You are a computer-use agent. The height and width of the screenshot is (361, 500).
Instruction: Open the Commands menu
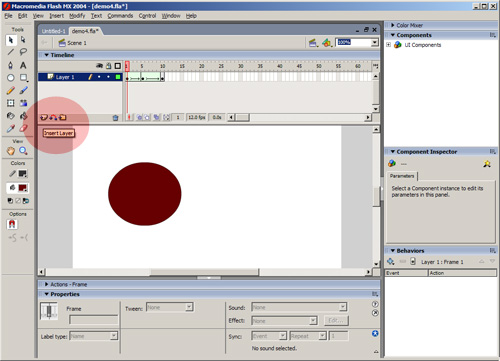(x=120, y=16)
